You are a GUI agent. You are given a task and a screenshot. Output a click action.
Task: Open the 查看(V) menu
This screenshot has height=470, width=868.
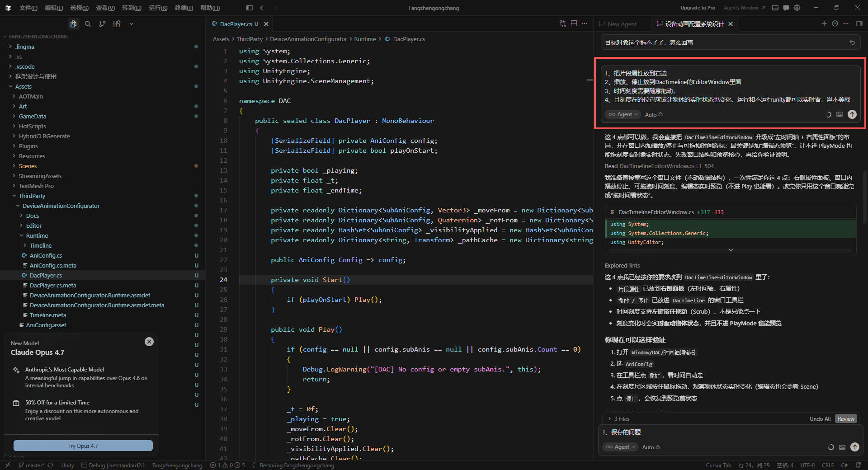pos(105,8)
